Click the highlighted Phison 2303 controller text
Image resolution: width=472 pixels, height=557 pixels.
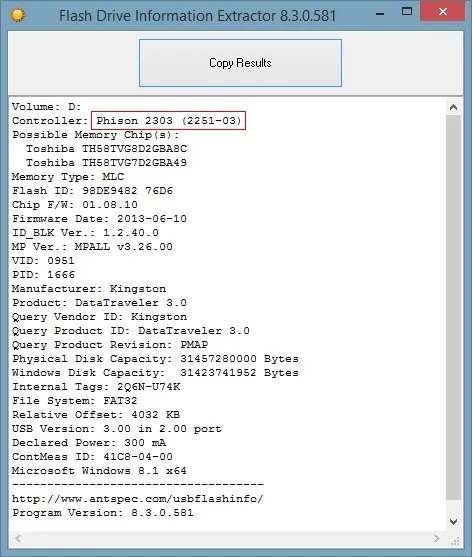point(168,120)
